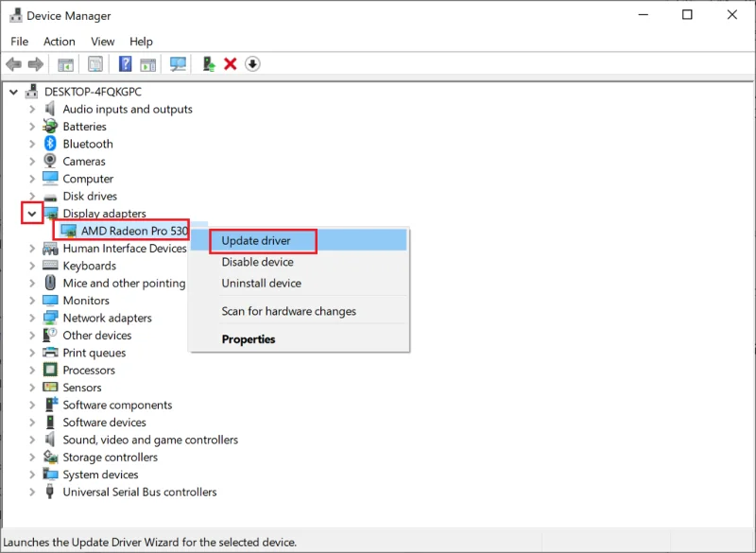Click the Scan for hardware changes monitor icon
Image resolution: width=756 pixels, height=553 pixels.
click(x=178, y=63)
